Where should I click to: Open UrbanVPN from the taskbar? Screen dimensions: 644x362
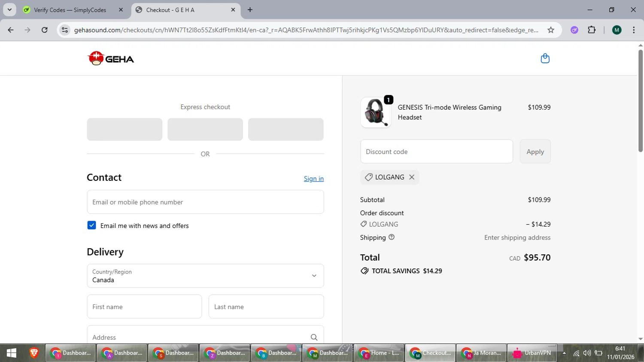click(x=532, y=353)
